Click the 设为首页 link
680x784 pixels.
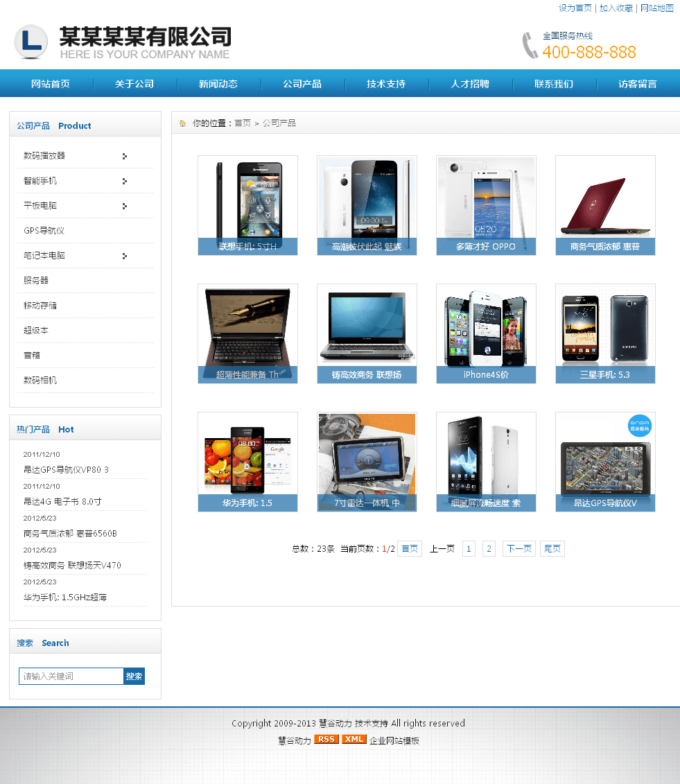575,8
